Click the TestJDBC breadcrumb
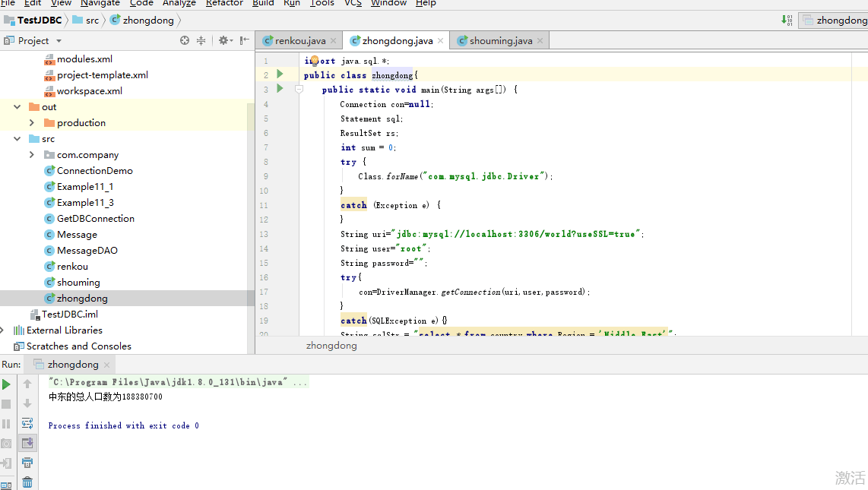The image size is (868, 490). pyautogui.click(x=33, y=20)
